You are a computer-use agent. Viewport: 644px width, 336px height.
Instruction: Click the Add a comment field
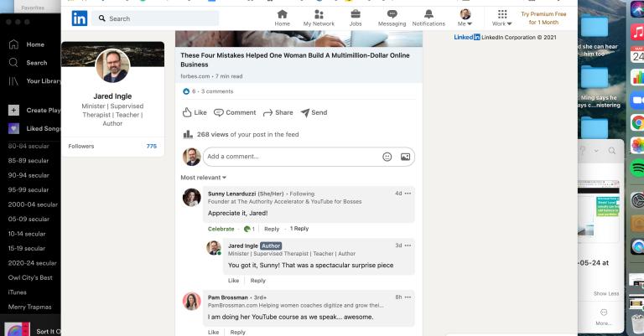point(292,157)
